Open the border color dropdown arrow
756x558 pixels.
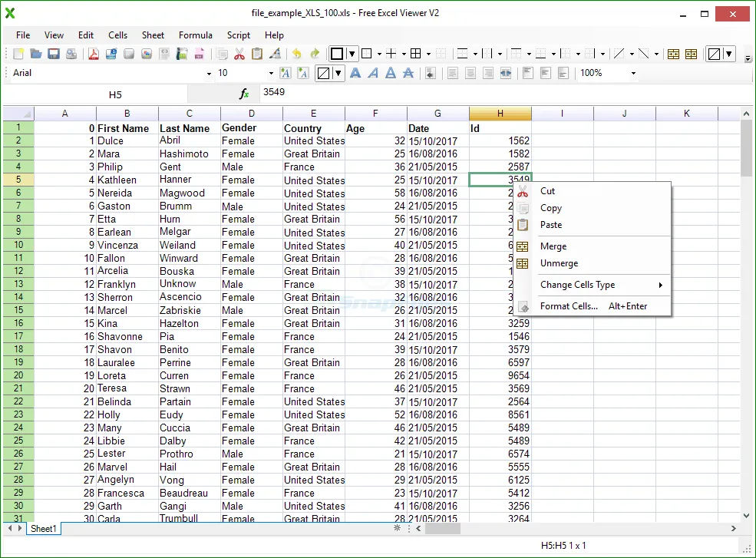pos(352,54)
